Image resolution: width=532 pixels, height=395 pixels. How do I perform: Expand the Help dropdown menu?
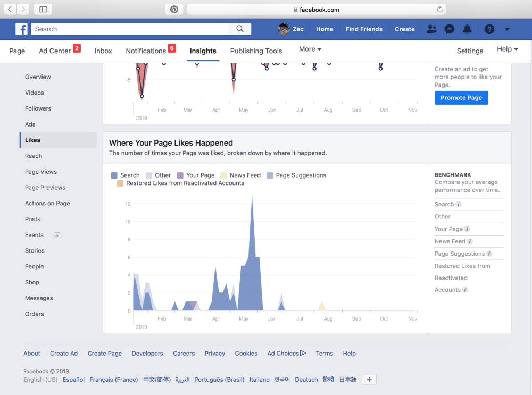coord(507,49)
